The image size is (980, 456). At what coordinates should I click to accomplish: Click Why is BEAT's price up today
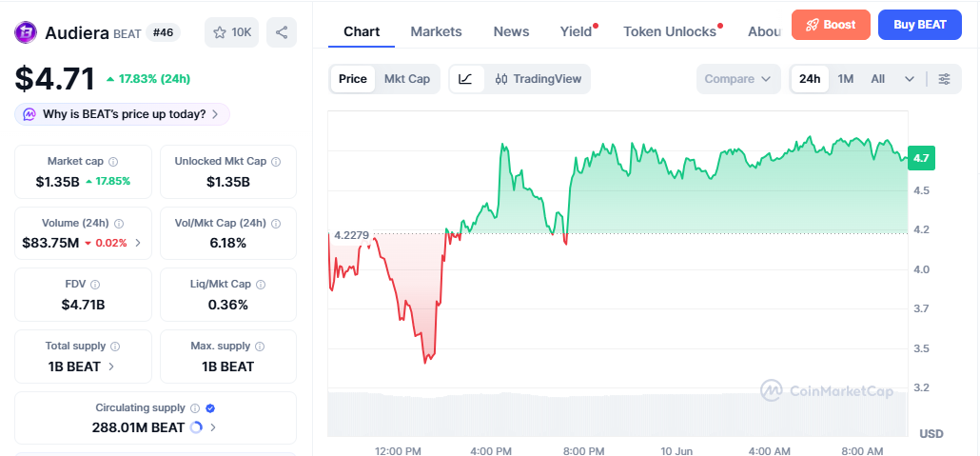[123, 114]
